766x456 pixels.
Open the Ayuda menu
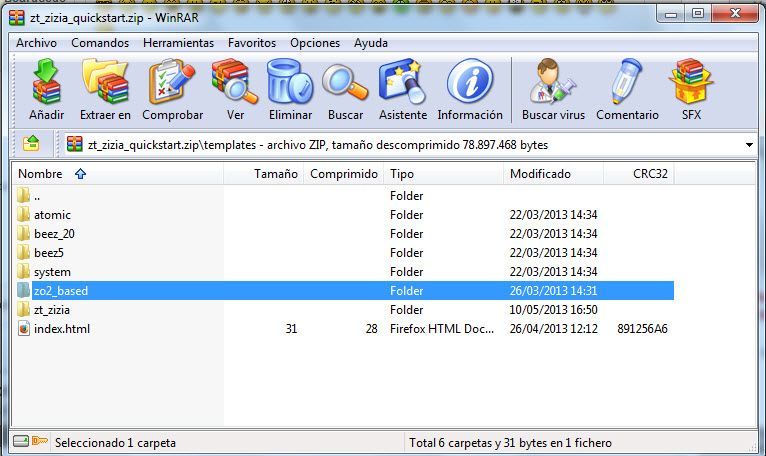[x=371, y=43]
